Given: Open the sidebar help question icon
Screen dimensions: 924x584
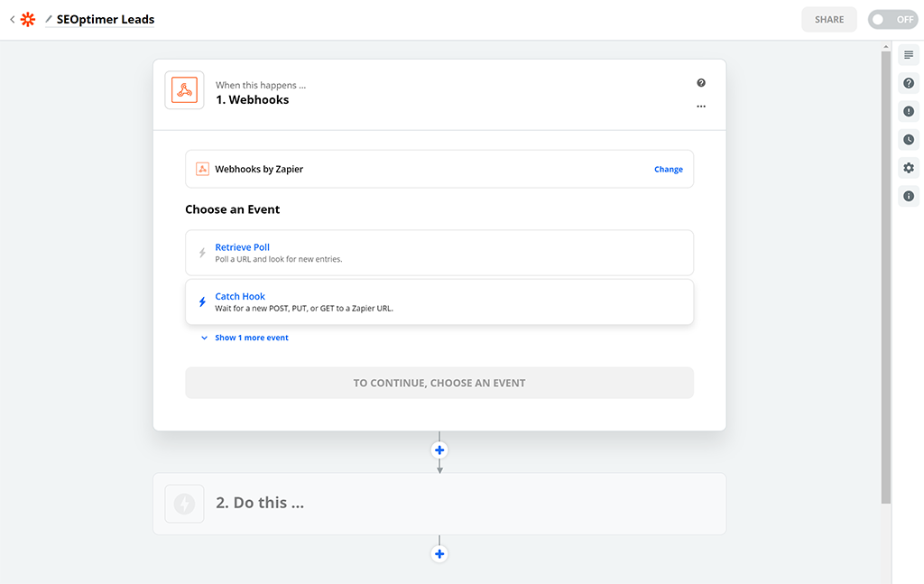Looking at the screenshot, I should (x=908, y=84).
